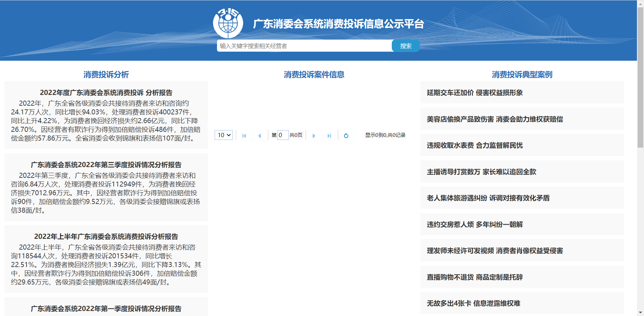The height and width of the screenshot is (316, 644).
Task: Focus the keyword search input box
Action: click(x=304, y=46)
